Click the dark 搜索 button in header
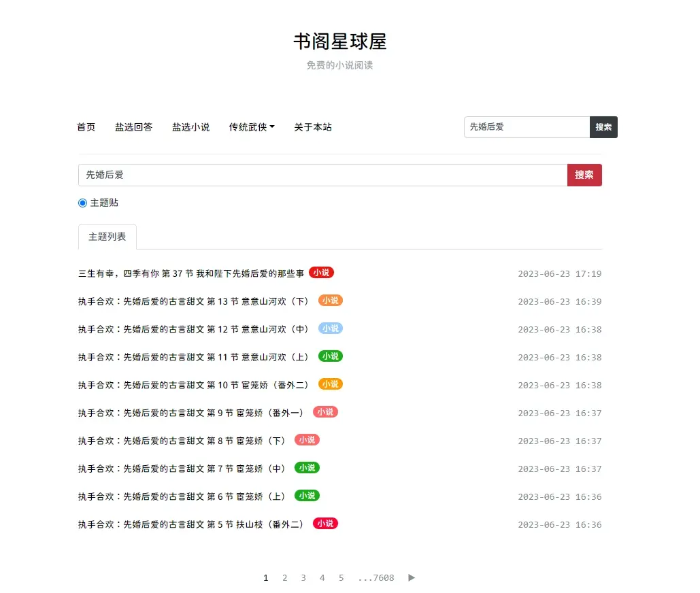Image resolution: width=700 pixels, height=593 pixels. (603, 127)
